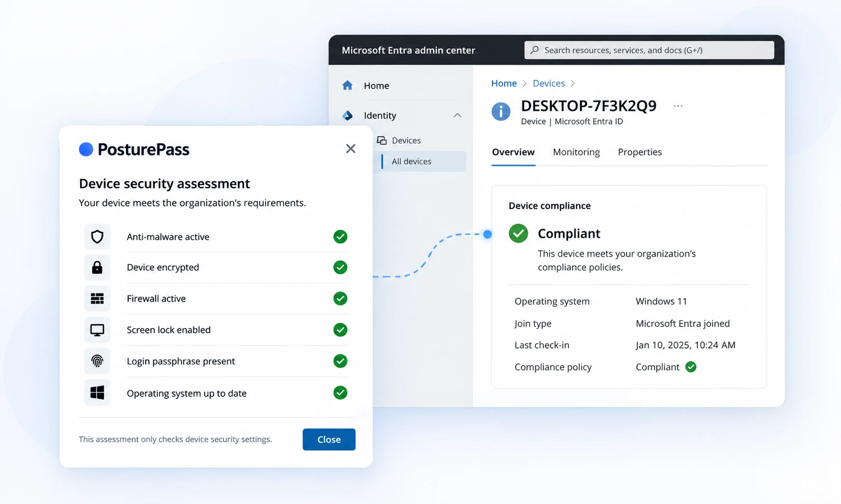The width and height of the screenshot is (841, 504).
Task: Open the Overview tab
Action: pyautogui.click(x=513, y=152)
